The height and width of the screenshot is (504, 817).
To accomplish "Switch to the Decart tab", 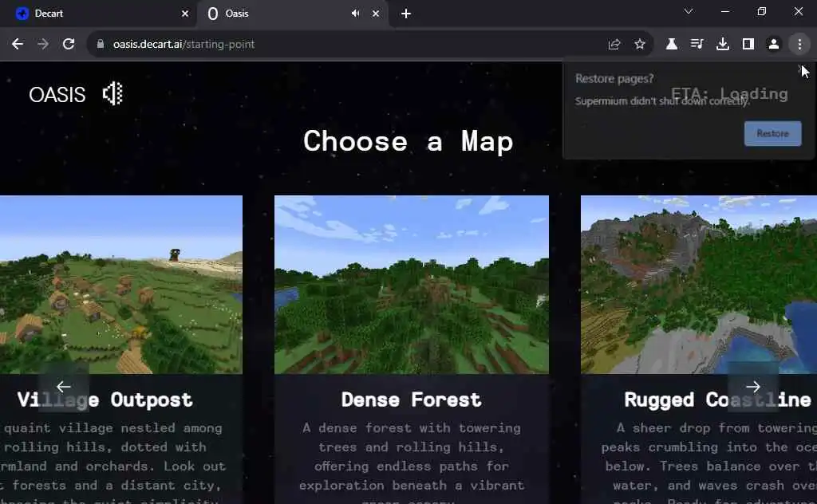I will [x=98, y=14].
